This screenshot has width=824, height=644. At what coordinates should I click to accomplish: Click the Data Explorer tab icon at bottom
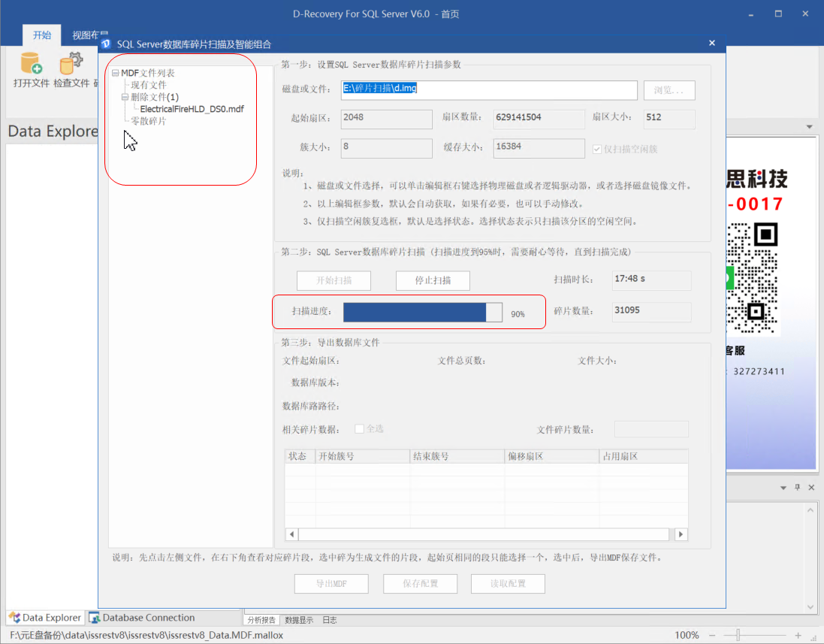[14, 617]
